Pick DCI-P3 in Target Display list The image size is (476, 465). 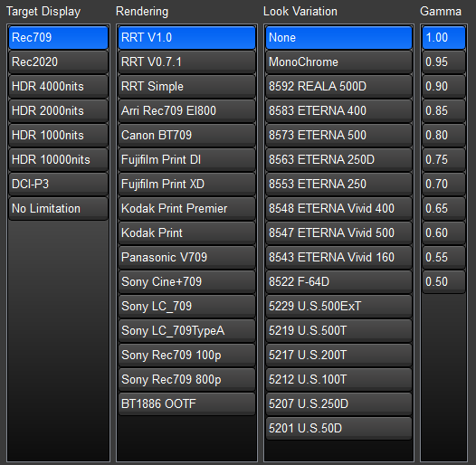coord(58,185)
